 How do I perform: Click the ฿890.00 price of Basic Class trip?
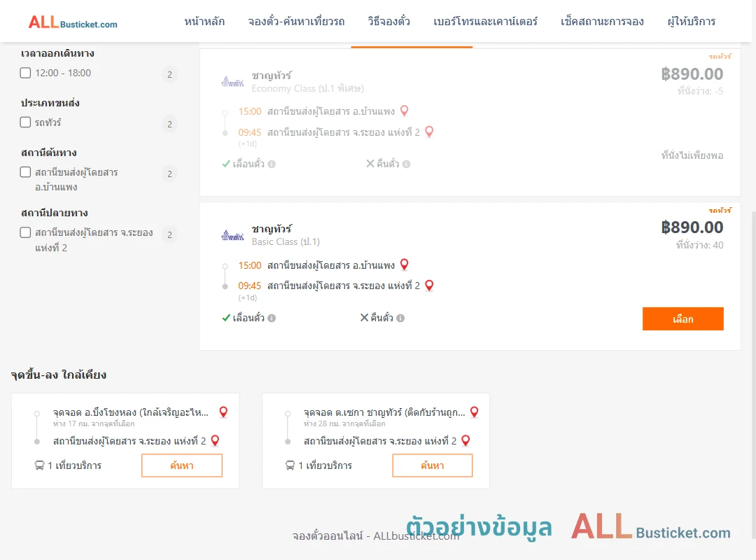[692, 227]
